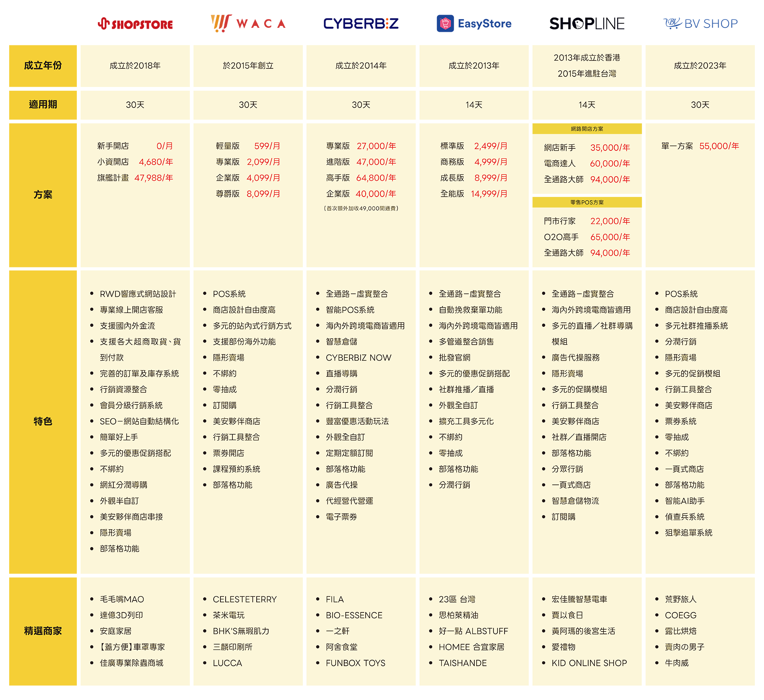764x700 pixels.
Task: Click the FUNBOX TOYS merchant entry
Action: (355, 663)
